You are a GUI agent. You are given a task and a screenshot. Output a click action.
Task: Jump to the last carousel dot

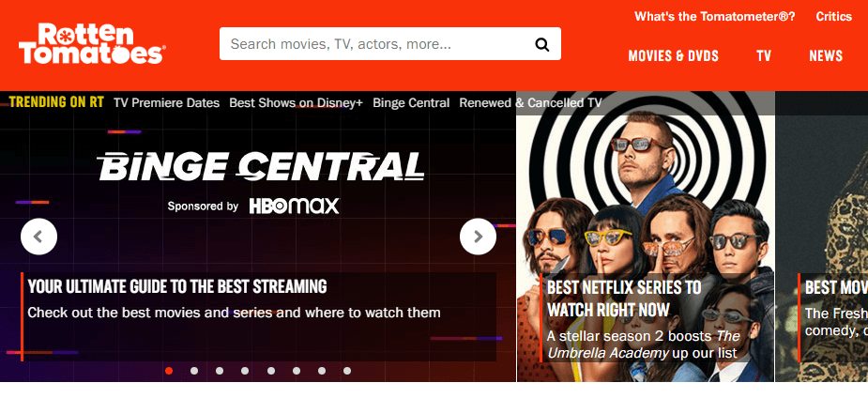point(346,371)
